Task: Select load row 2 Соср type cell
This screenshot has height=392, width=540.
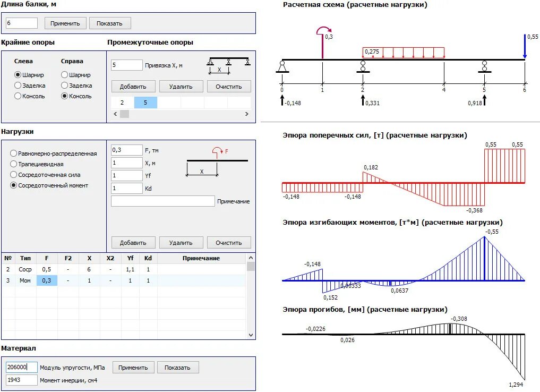Action: coord(25,269)
